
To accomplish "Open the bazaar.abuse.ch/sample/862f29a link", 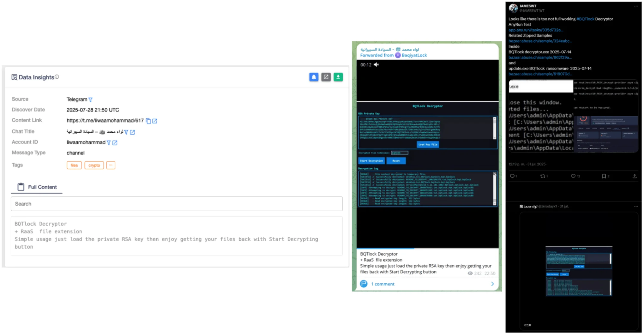I will (540, 57).
